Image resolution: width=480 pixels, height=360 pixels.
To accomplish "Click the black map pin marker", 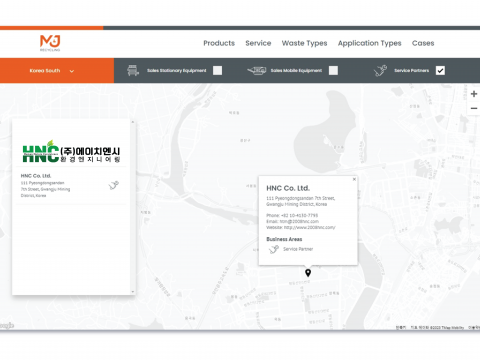I will coord(308,273).
